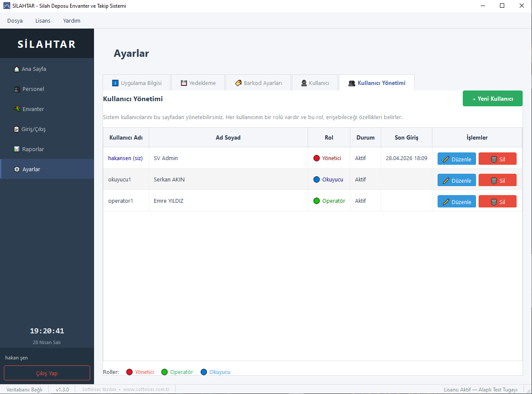Switch to Yedekleme tab

[x=198, y=83]
